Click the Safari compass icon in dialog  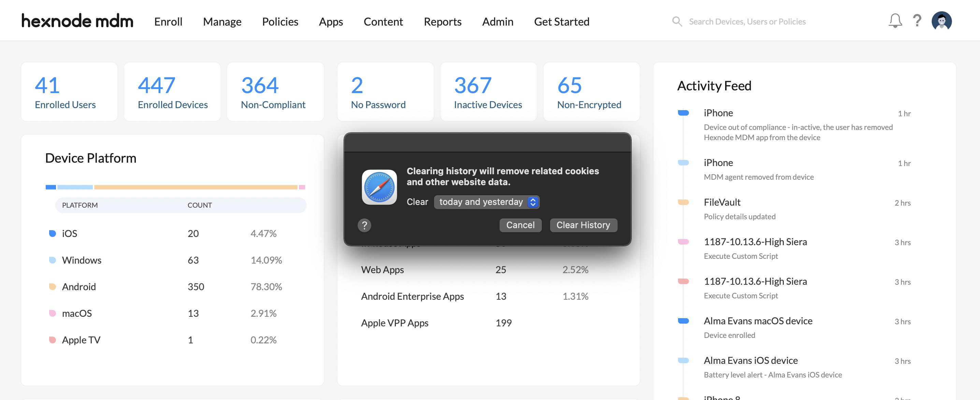coord(379,187)
